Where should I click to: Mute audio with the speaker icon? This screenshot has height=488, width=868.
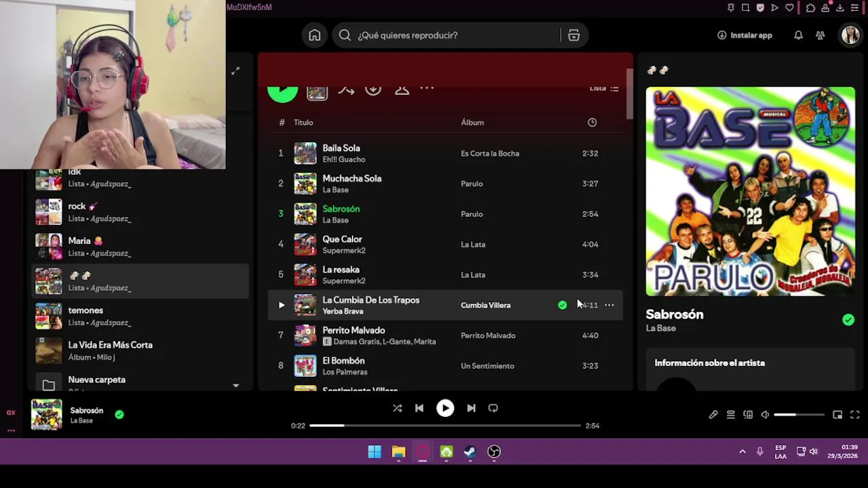click(765, 415)
